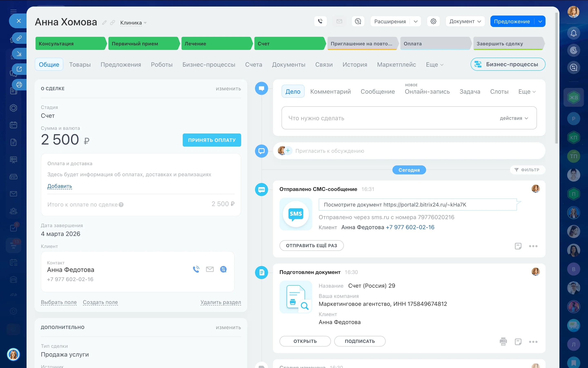Open more options for the document entry
Image resolution: width=588 pixels, height=368 pixels.
533,342
